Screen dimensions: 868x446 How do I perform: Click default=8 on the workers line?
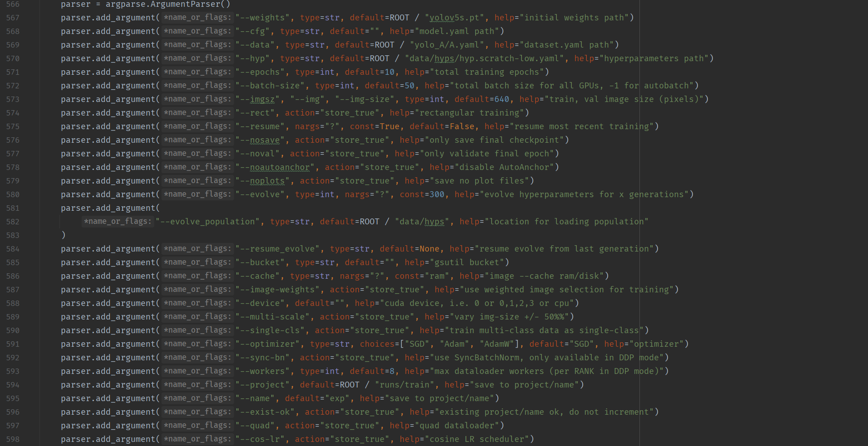tap(372, 371)
